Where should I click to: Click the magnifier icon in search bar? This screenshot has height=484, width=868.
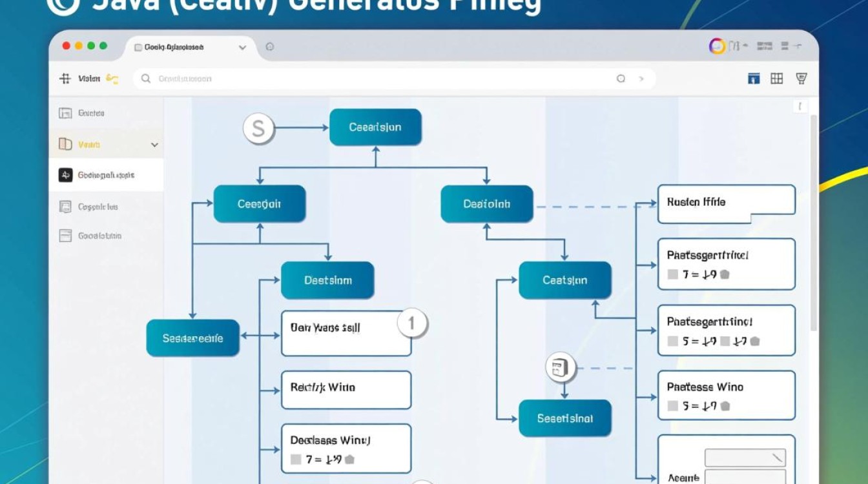pyautogui.click(x=146, y=79)
